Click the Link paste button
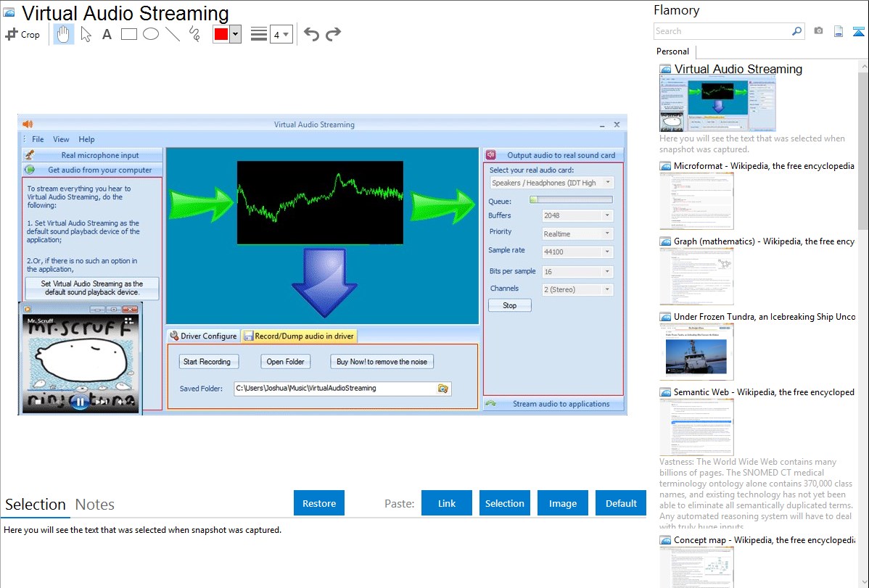This screenshot has height=588, width=869. [447, 503]
